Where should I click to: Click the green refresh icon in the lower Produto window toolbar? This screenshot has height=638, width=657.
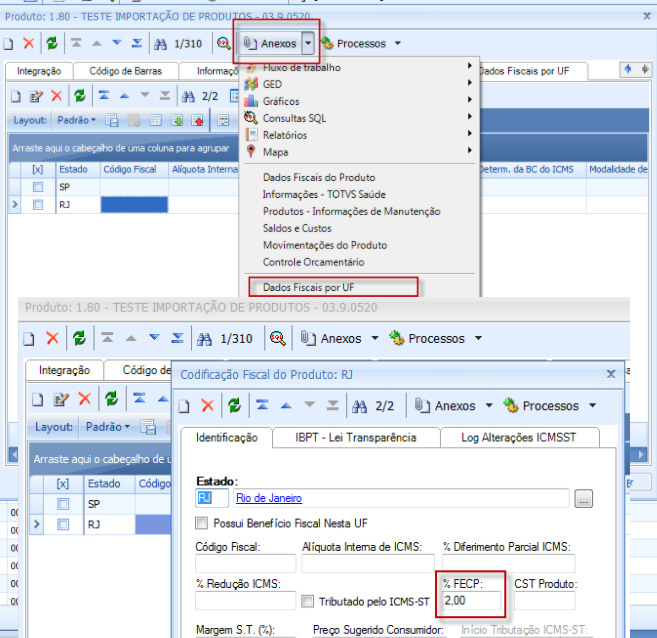(79, 338)
